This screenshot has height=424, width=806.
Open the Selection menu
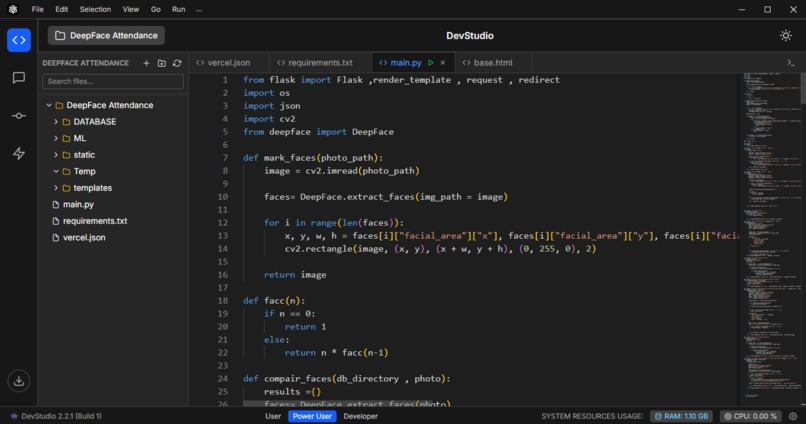coord(95,9)
